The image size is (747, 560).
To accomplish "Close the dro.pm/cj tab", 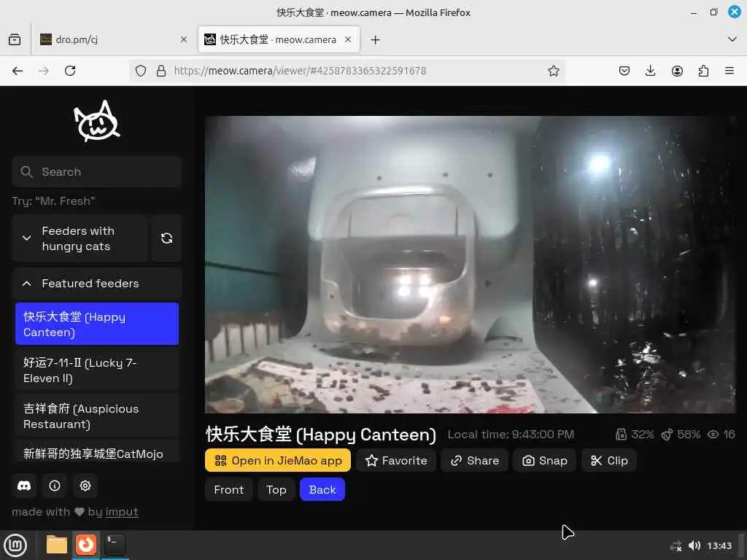I will tap(184, 40).
